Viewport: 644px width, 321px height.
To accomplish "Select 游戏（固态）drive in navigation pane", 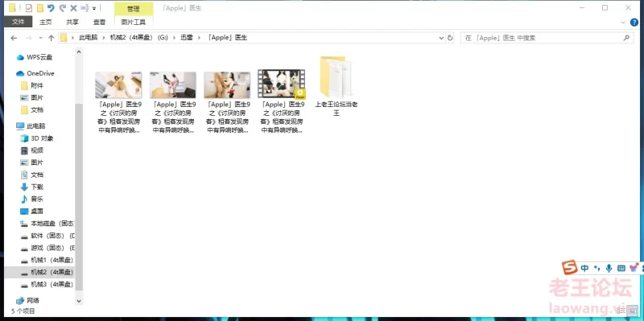I will 47,248.
